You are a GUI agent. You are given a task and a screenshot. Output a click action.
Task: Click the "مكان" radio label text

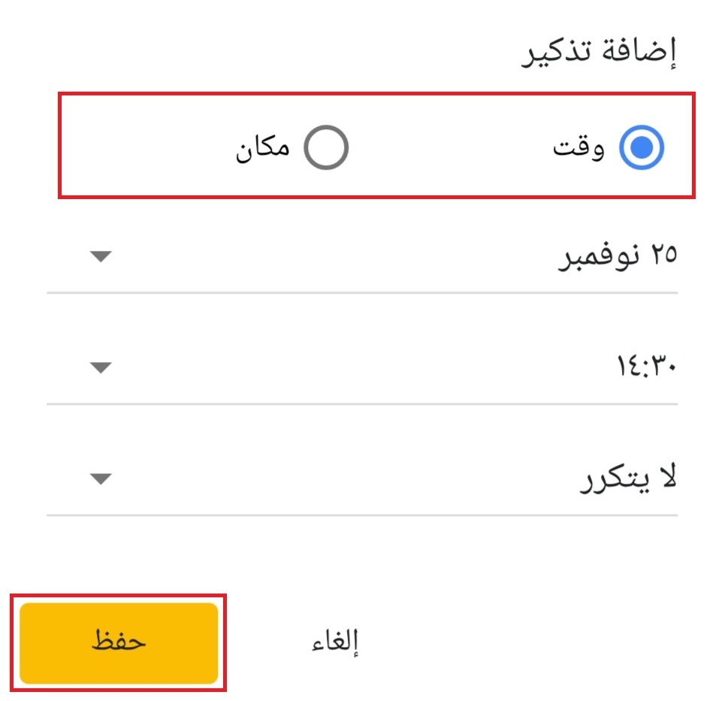(262, 148)
